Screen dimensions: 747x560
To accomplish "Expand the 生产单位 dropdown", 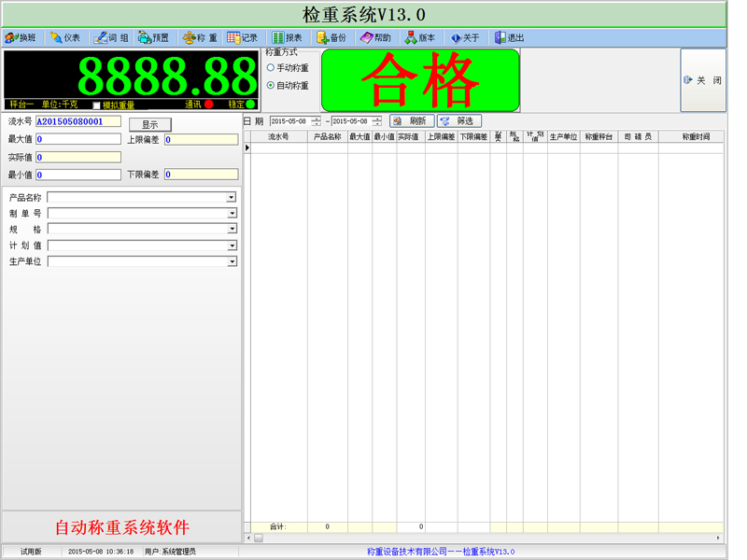I will [x=232, y=261].
